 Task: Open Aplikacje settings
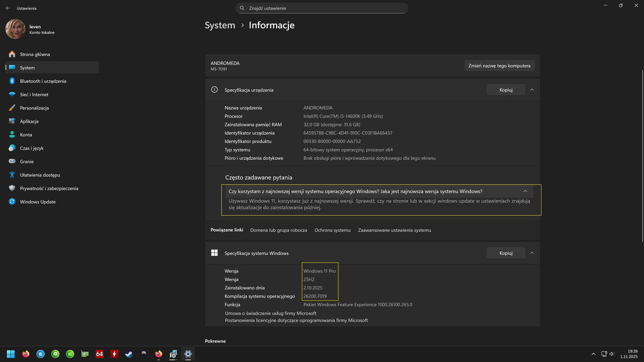coord(52,121)
